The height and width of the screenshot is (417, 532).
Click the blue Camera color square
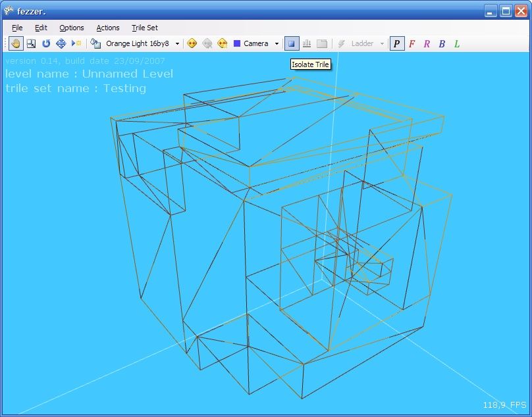click(x=237, y=43)
